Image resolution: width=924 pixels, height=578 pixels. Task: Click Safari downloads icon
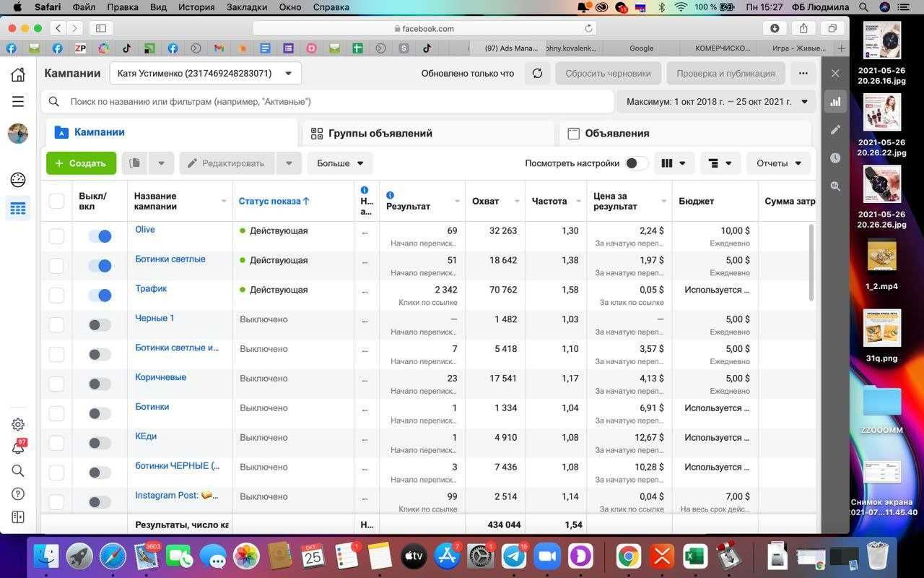pyautogui.click(x=775, y=28)
